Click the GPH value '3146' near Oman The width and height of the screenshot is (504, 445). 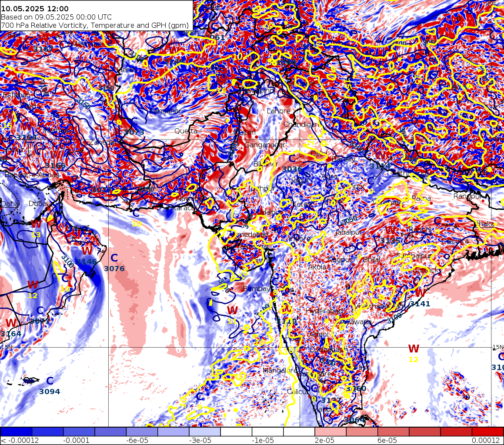[86, 262]
